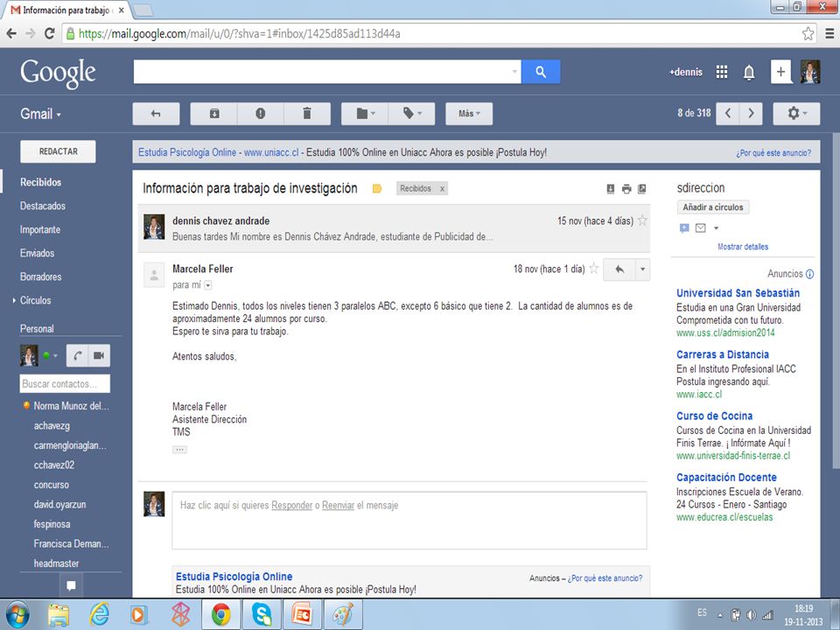Open the Enviados folder
The height and width of the screenshot is (630, 840).
coord(37,253)
